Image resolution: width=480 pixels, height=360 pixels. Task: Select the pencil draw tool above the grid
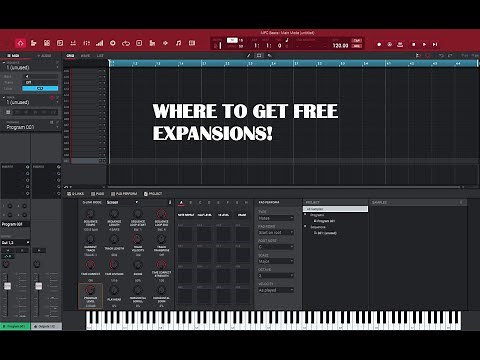pyautogui.click(x=249, y=56)
